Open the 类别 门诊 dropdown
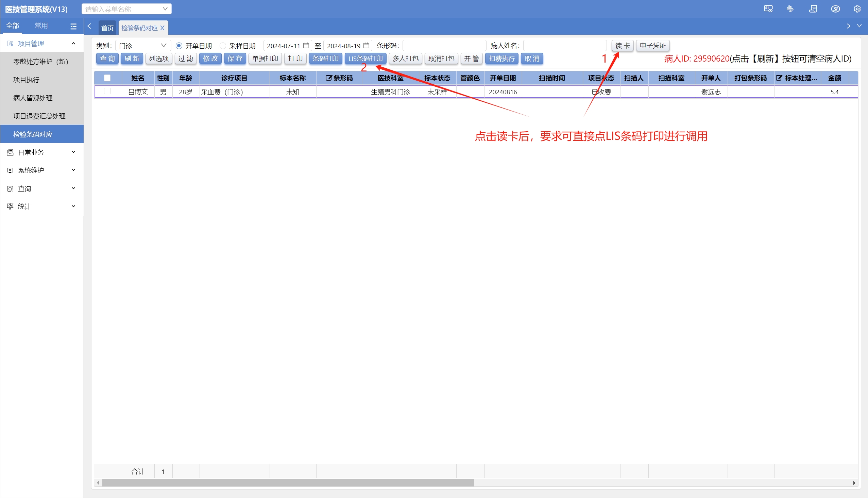The height and width of the screenshot is (498, 868). pos(142,46)
